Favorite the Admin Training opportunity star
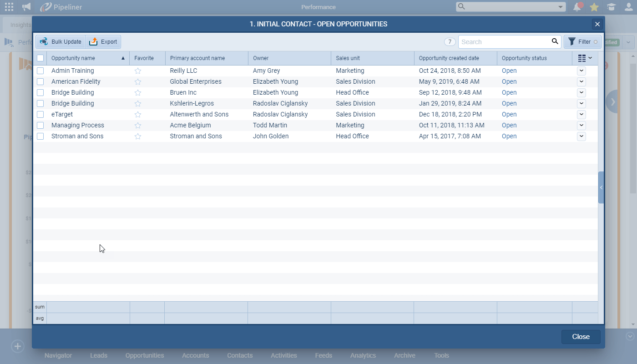The height and width of the screenshot is (364, 637). tap(138, 71)
